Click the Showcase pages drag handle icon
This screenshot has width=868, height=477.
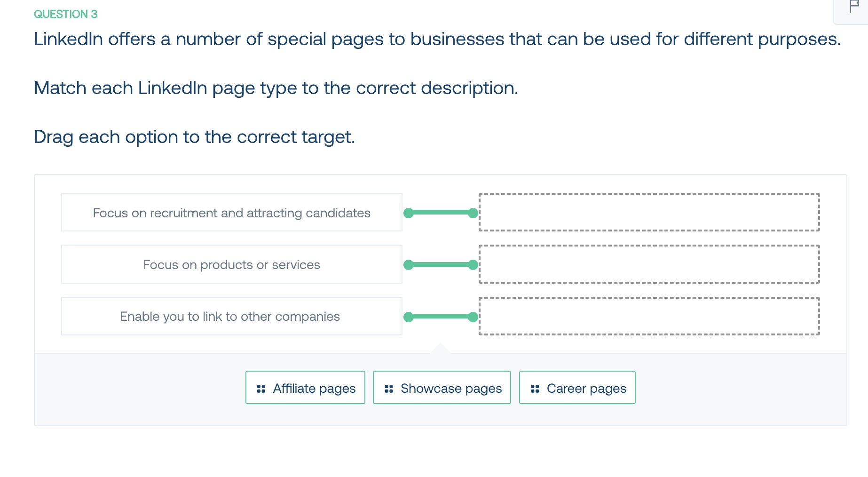(388, 389)
